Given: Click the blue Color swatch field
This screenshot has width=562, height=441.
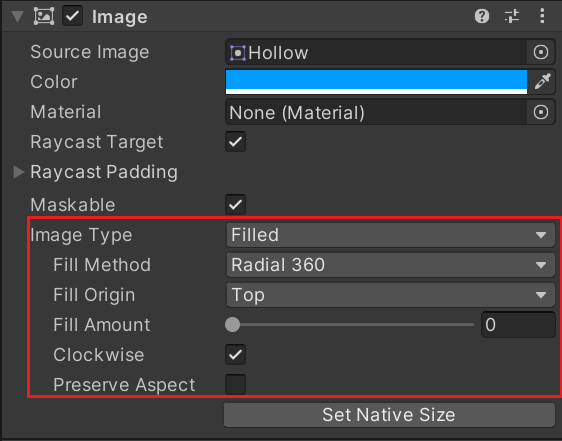Looking at the screenshot, I should click(376, 82).
